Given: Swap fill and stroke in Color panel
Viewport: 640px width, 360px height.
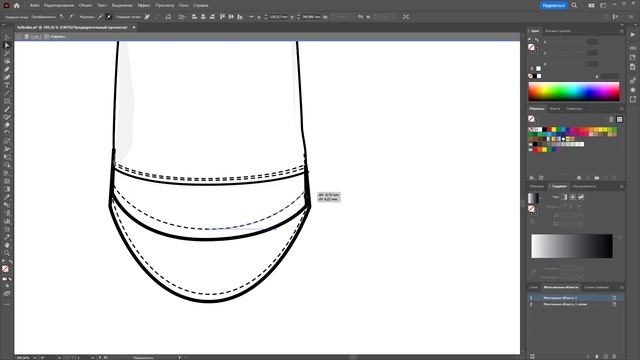Looking at the screenshot, I should pyautogui.click(x=536, y=40).
